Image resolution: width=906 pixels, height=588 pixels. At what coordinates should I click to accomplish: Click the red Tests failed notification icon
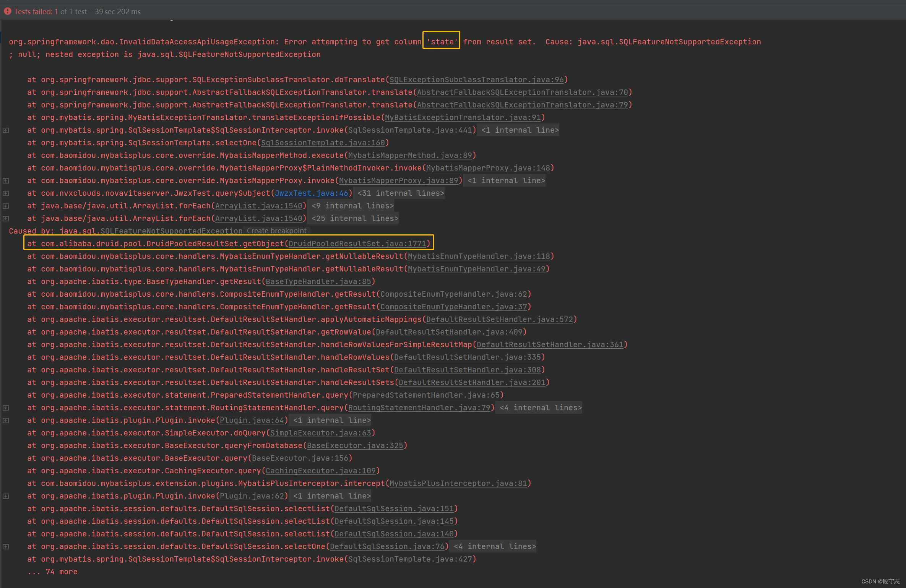pyautogui.click(x=7, y=11)
